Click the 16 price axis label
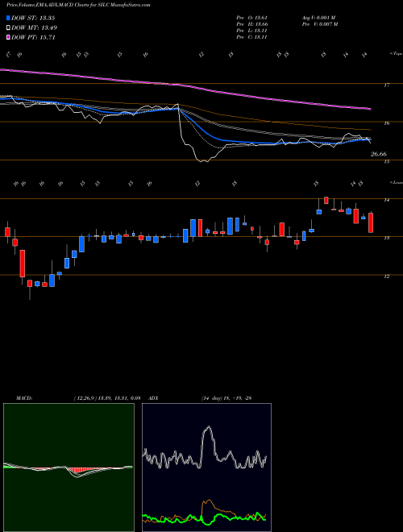This screenshot has width=403, height=532. (x=386, y=123)
